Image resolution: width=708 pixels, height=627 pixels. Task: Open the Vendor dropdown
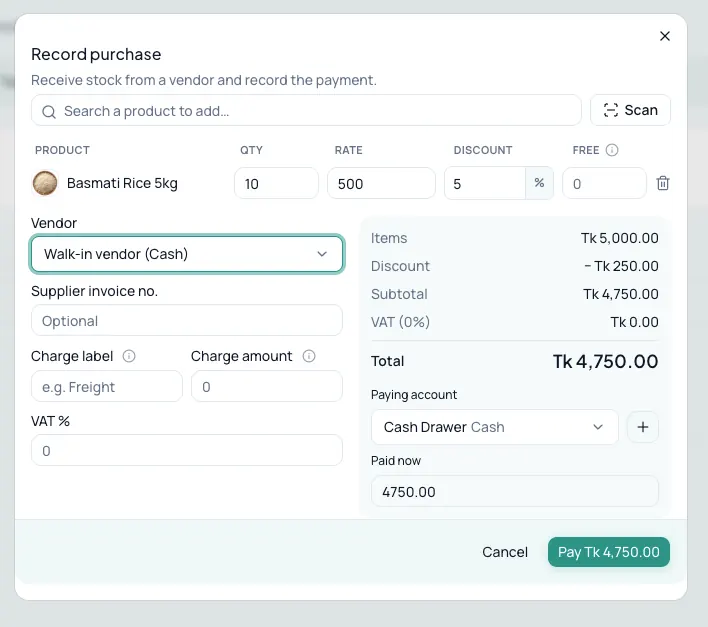point(187,254)
